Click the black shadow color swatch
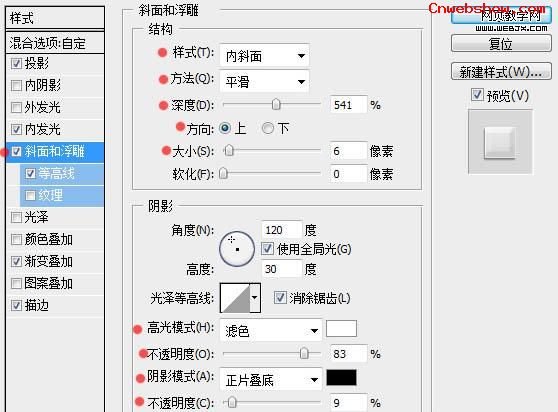This screenshot has width=558, height=412. coord(341,377)
